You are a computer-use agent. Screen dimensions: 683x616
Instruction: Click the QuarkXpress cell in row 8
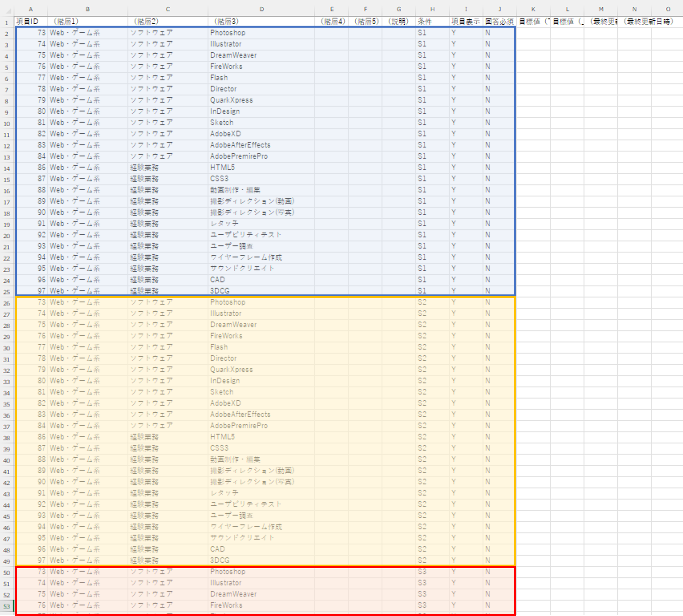pos(262,100)
